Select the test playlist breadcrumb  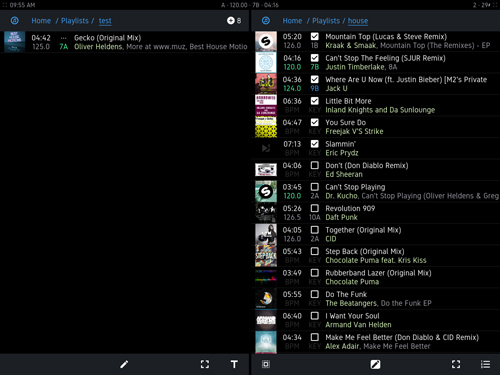coord(105,21)
